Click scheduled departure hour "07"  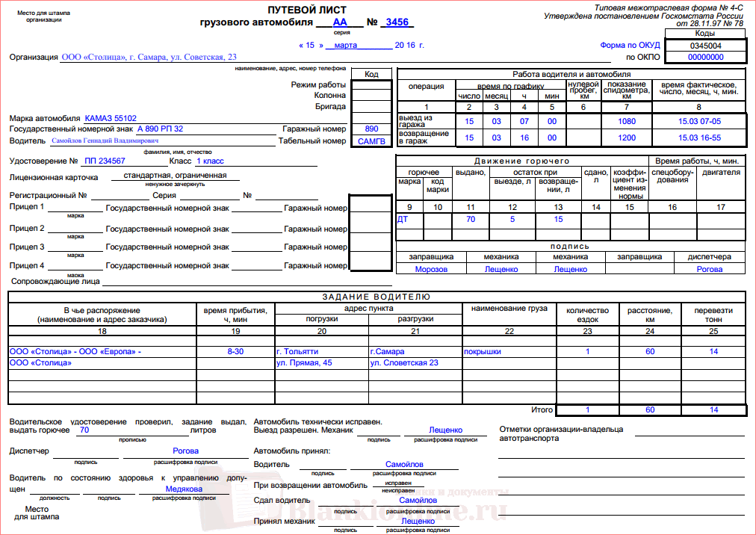(x=524, y=122)
